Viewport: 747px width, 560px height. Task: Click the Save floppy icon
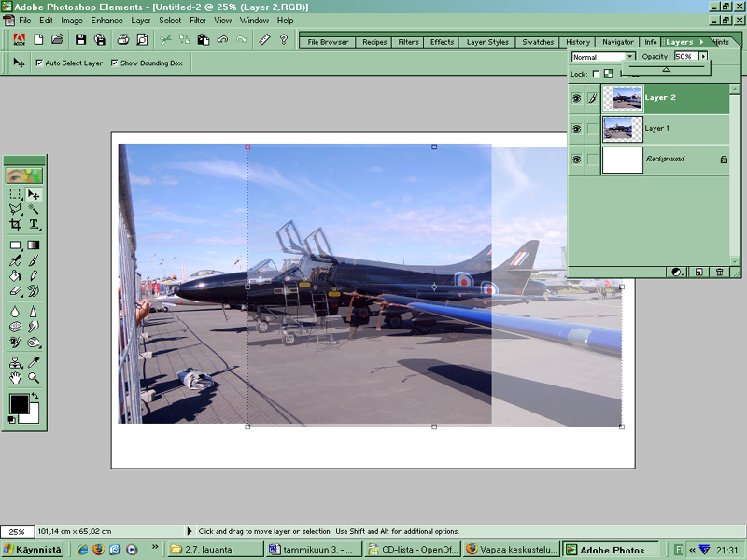[80, 39]
